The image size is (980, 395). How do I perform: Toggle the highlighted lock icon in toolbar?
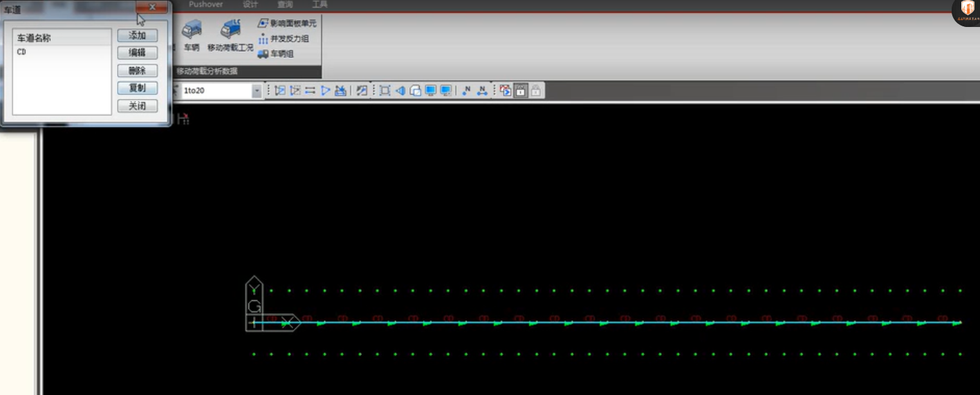click(521, 91)
